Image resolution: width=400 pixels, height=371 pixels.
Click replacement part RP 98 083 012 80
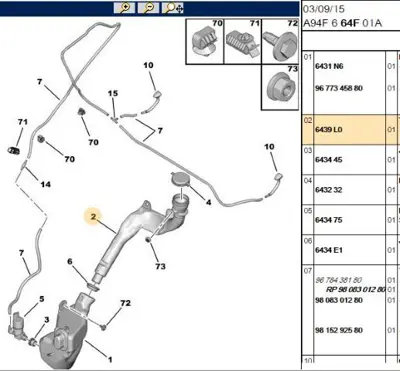(x=355, y=289)
